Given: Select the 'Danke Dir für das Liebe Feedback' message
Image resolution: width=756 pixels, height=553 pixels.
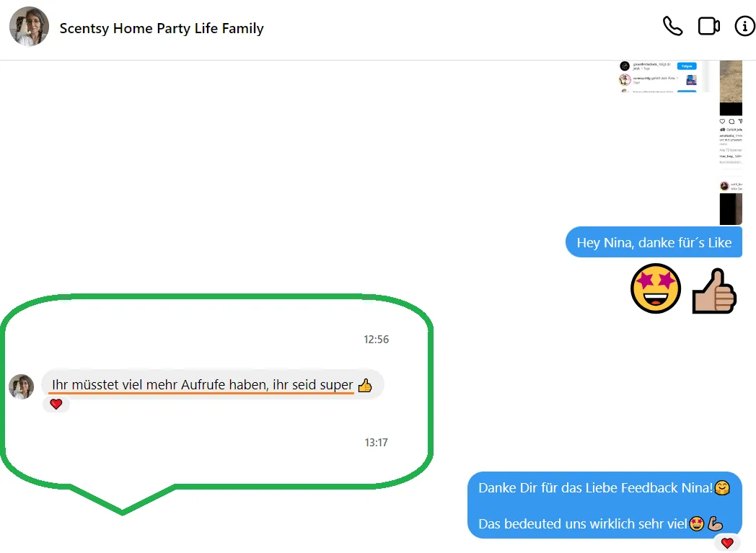Looking at the screenshot, I should click(x=605, y=505).
